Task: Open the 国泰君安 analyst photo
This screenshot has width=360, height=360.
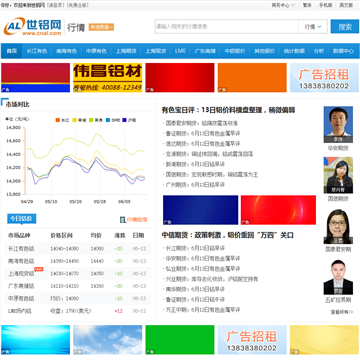Action: point(338,227)
